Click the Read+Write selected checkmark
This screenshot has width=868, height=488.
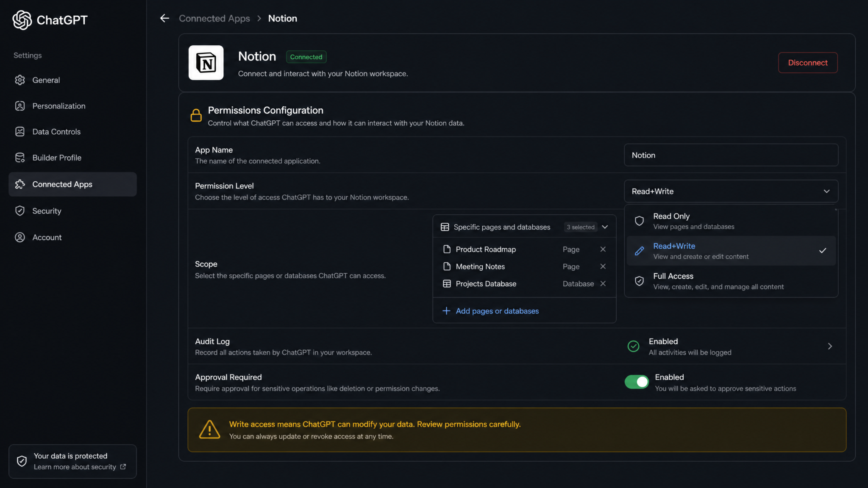pyautogui.click(x=823, y=251)
